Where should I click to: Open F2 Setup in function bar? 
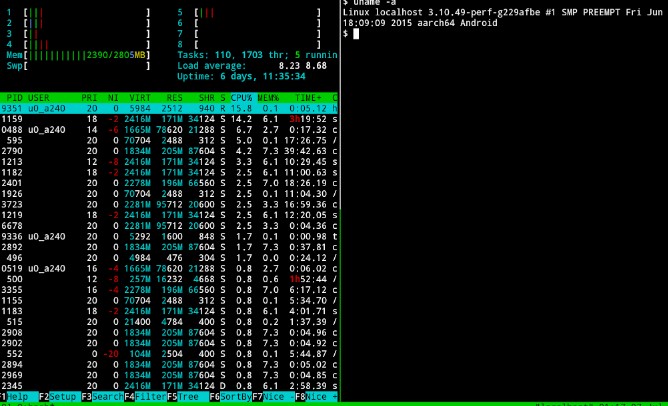pos(62,398)
